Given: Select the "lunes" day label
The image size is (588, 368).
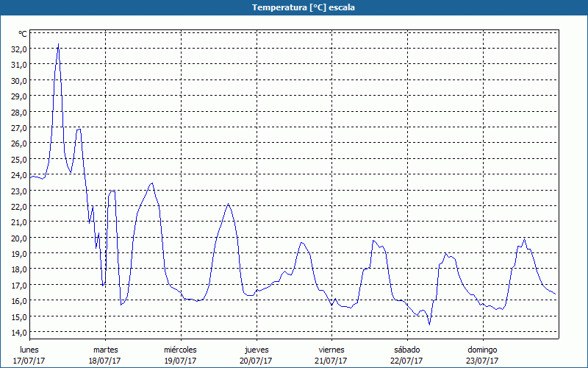Looking at the screenshot, I should click(30, 350).
